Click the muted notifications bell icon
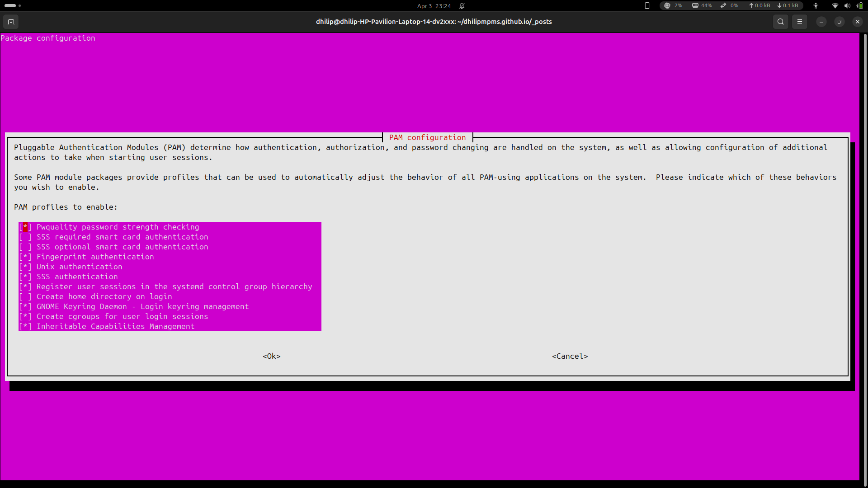Screen dimensions: 868x488 tap(462, 6)
